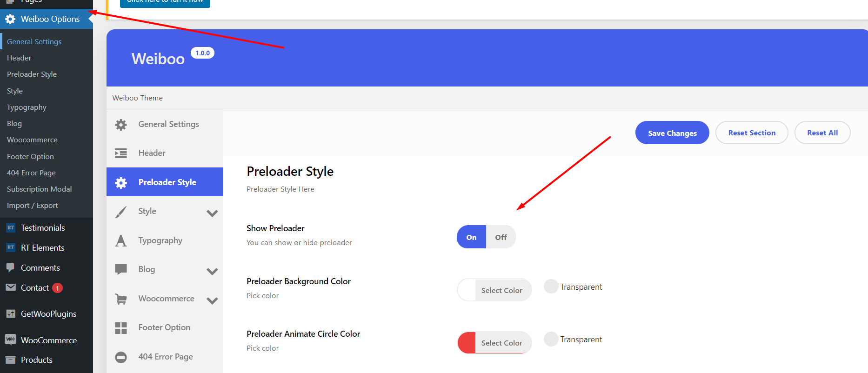Select the General Settings tab in theme panel
Viewport: 868px width, 373px height.
(165, 124)
